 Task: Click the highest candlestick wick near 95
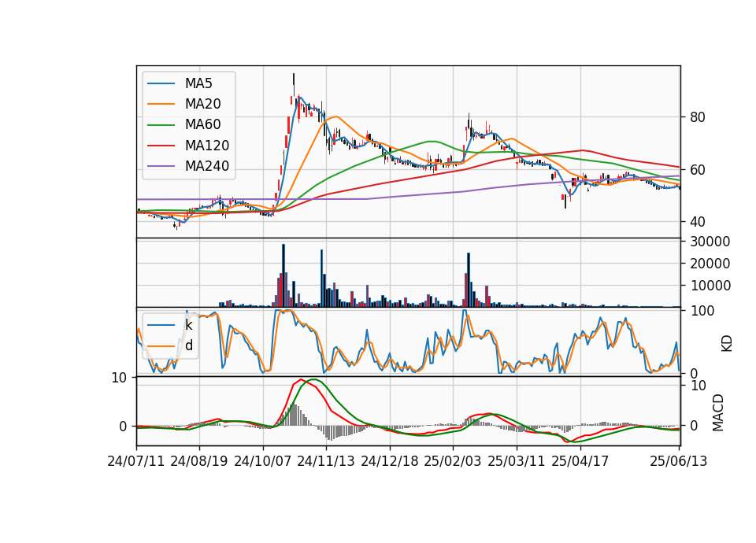[294, 84]
